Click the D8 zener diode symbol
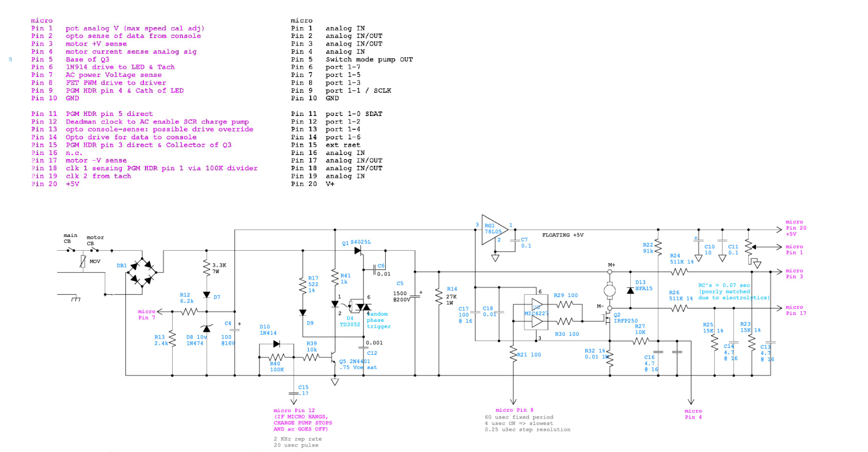 [207, 329]
